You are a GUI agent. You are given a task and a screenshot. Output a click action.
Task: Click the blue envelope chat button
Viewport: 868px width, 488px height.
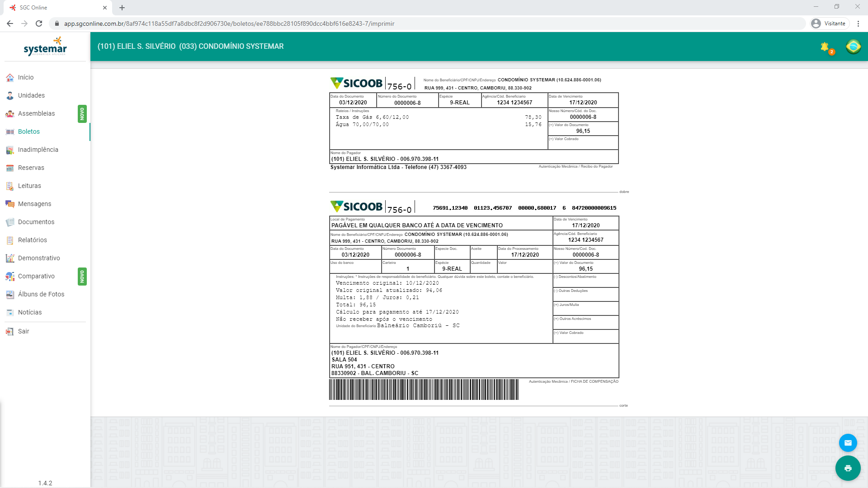tap(848, 443)
